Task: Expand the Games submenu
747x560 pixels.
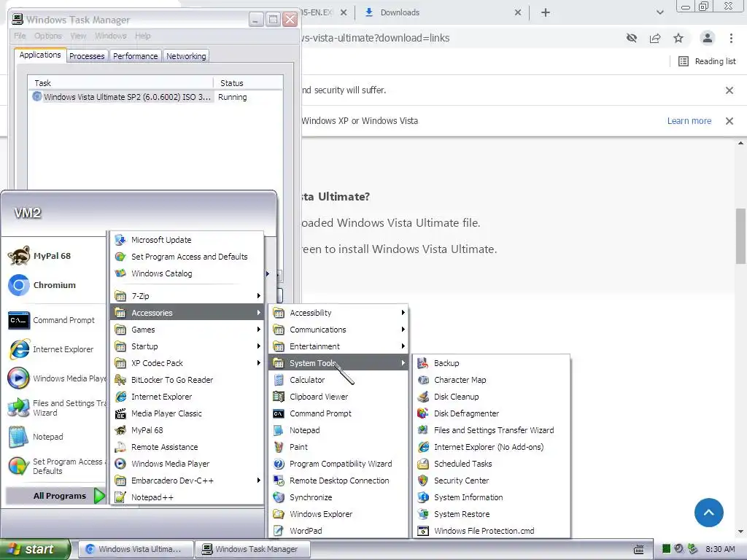Action: click(x=187, y=329)
